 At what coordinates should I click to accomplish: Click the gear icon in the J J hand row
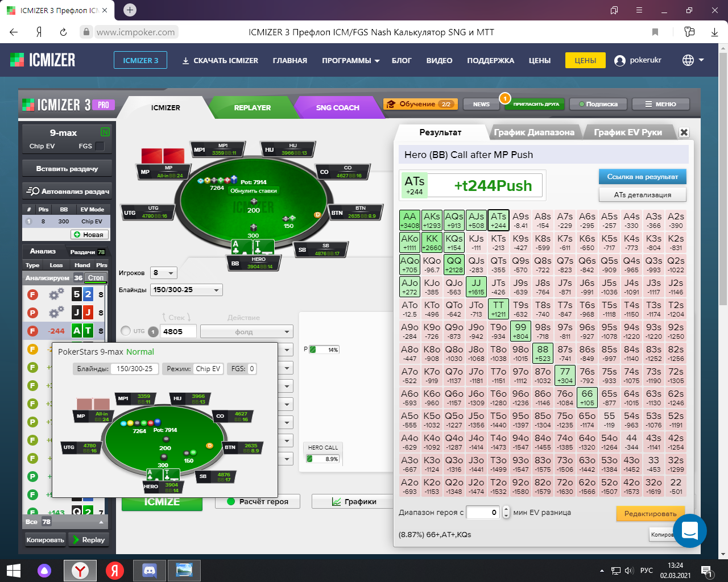point(56,313)
